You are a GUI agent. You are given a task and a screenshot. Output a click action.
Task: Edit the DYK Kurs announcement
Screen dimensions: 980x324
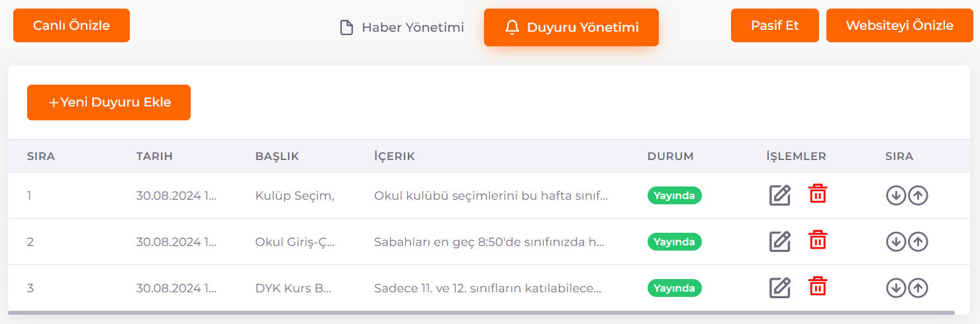780,288
